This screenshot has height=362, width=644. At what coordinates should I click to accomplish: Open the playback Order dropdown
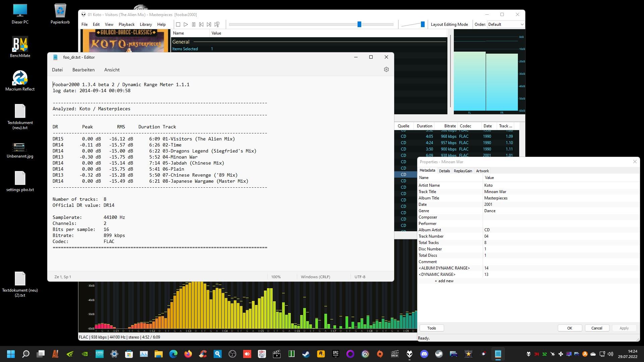(x=505, y=24)
